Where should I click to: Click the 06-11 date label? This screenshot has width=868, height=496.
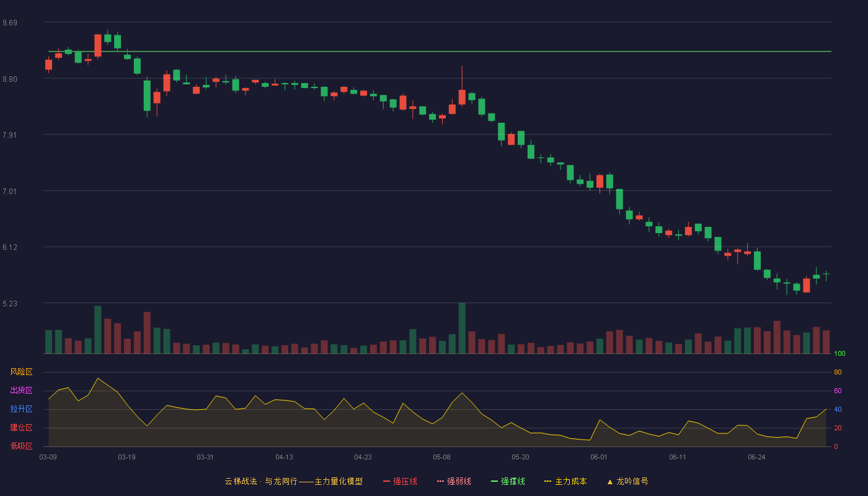coord(678,457)
